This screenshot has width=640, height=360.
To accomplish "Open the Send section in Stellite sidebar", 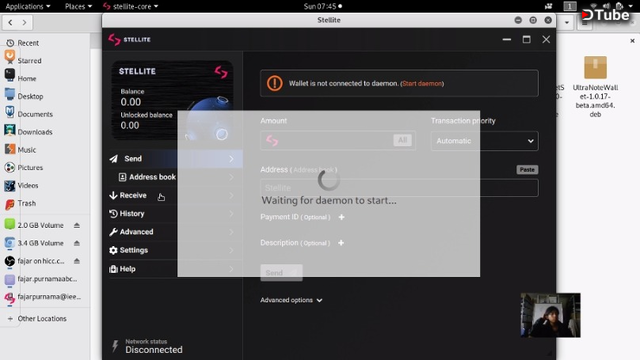I will coord(176,159).
